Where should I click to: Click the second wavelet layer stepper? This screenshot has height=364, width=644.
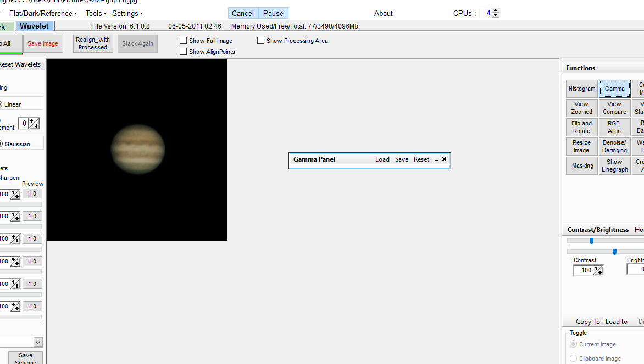(15, 216)
